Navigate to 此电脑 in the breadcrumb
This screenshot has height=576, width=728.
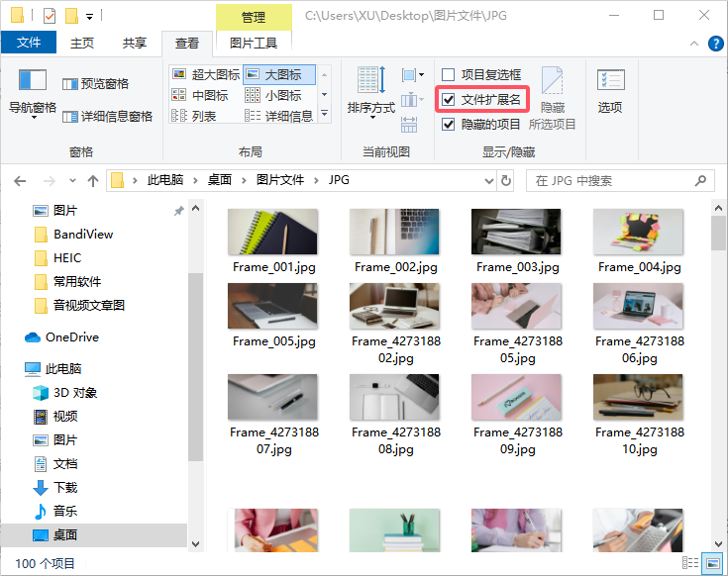pos(165,180)
